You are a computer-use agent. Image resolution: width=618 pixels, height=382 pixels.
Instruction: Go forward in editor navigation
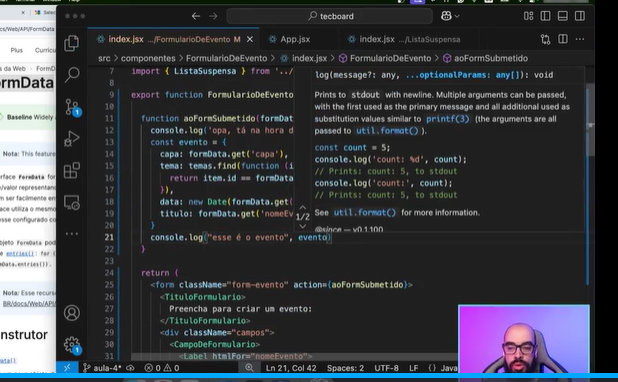213,16
